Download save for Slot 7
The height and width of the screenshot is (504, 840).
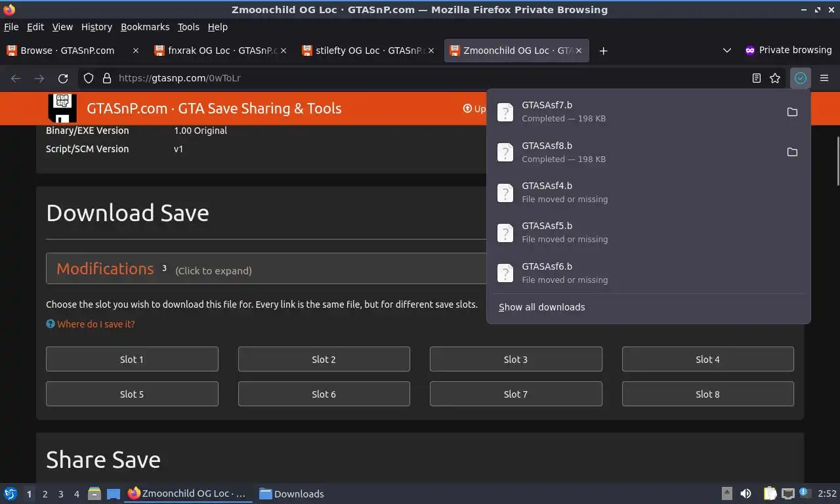[x=516, y=394]
